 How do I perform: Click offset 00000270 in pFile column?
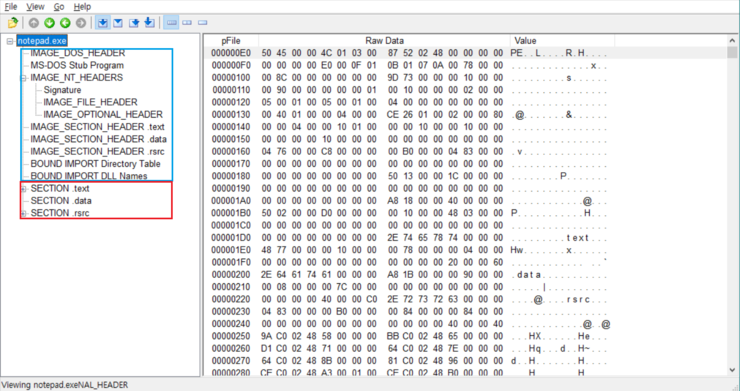click(x=231, y=360)
